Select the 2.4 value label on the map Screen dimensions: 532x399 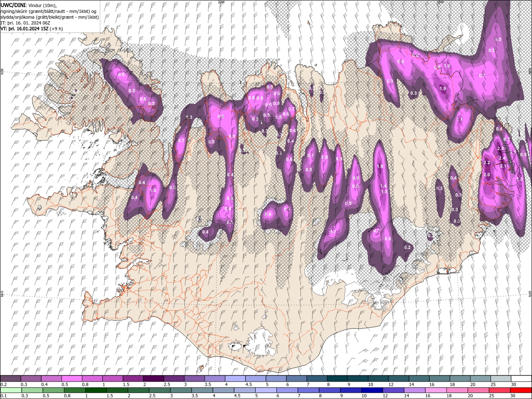[x=502, y=158]
